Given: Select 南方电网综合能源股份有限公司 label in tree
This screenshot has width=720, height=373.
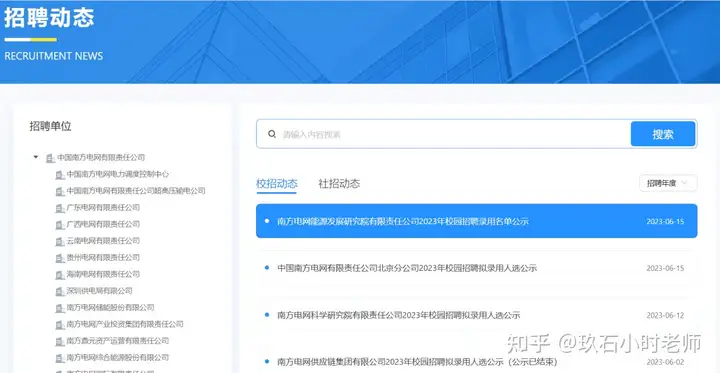Looking at the screenshot, I should click(x=118, y=357).
